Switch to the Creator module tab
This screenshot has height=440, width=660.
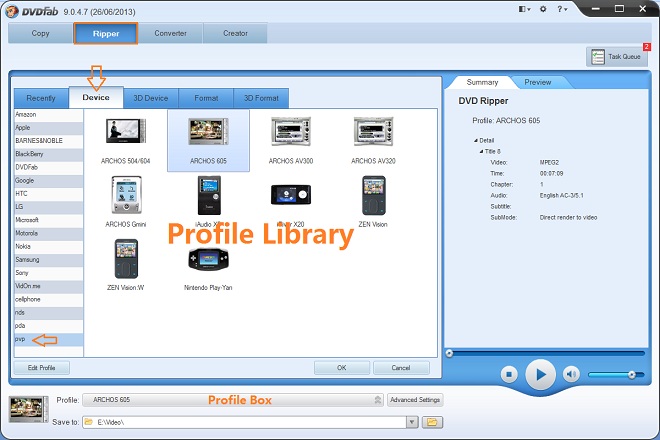pos(235,33)
